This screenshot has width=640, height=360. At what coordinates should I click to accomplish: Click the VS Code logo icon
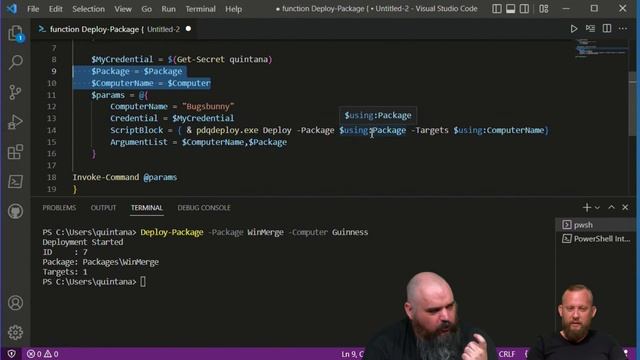tap(12, 9)
